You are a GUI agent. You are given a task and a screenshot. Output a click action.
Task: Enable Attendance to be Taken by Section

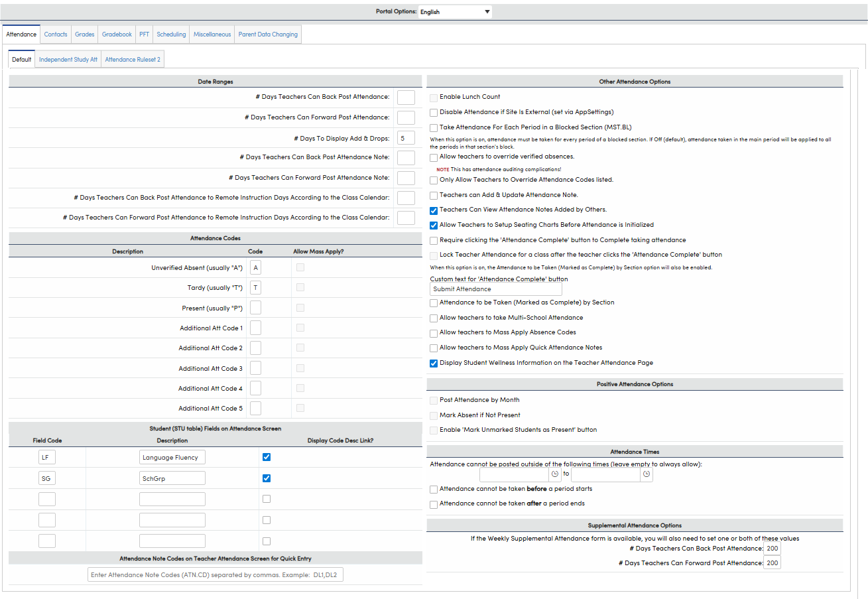point(434,303)
